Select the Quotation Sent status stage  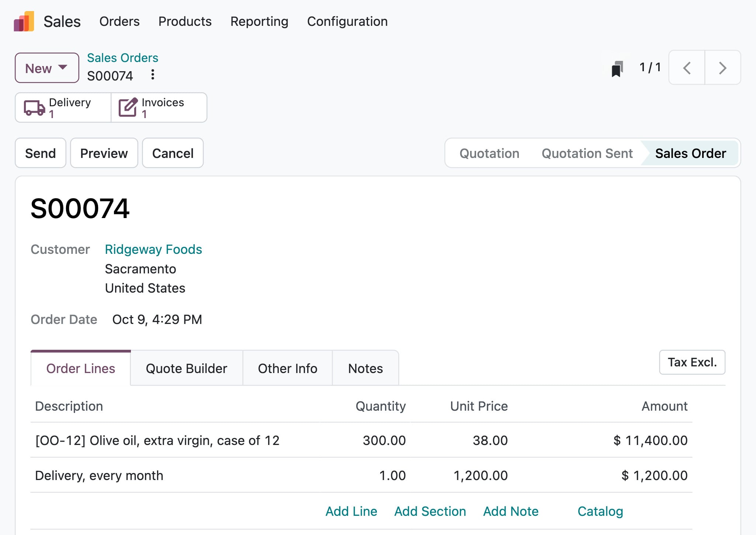click(x=587, y=153)
